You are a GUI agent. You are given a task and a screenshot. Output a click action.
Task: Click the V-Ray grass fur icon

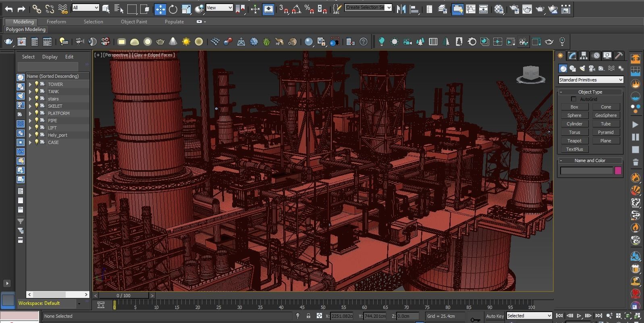[266, 42]
